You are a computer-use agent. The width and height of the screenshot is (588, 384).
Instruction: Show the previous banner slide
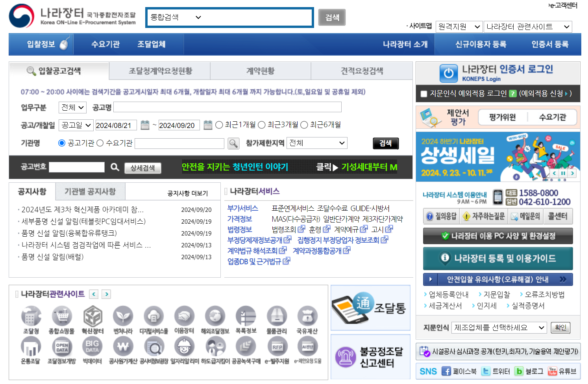pos(555,173)
